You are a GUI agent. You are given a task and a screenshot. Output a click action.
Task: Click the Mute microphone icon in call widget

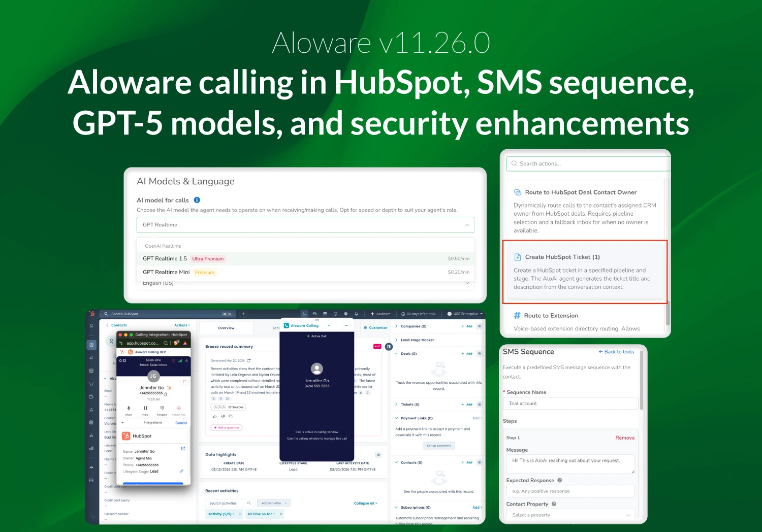[129, 408]
